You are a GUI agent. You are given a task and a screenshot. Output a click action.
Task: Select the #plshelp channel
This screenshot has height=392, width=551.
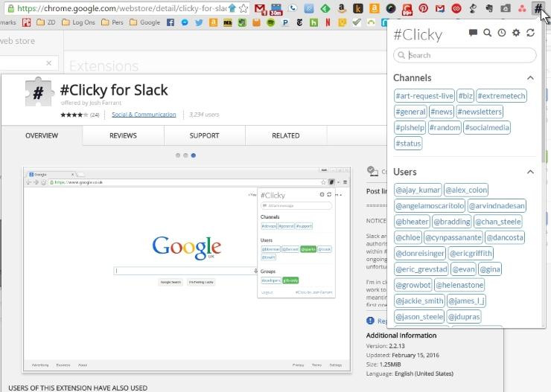coord(410,127)
